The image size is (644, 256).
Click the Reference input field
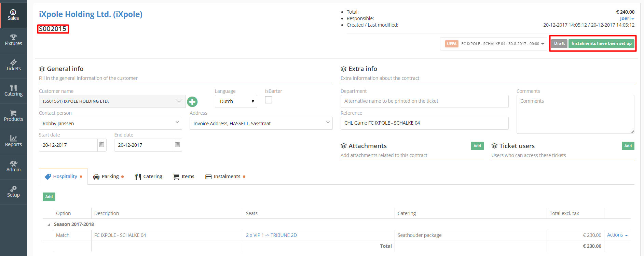pos(424,123)
